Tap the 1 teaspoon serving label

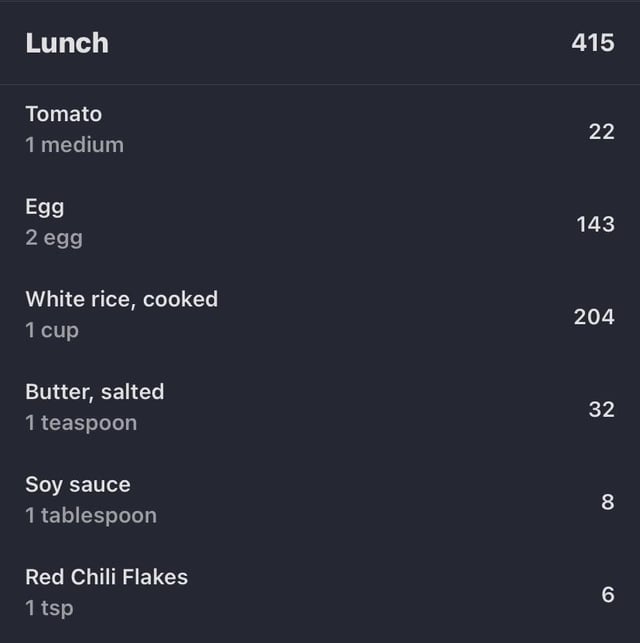tap(81, 423)
